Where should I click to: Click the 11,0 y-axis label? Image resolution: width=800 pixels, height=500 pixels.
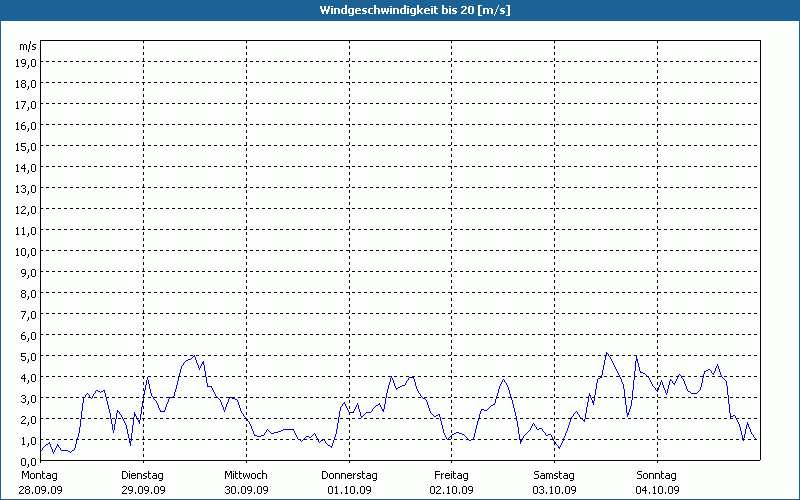[26, 231]
